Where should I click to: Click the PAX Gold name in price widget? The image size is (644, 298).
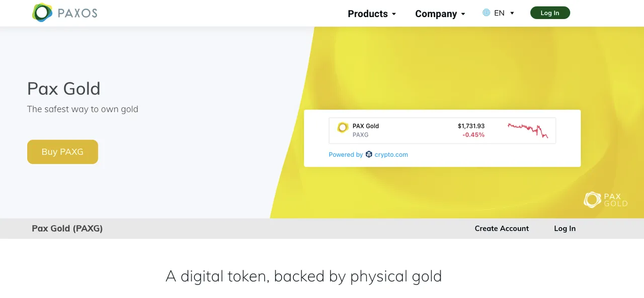[366, 126]
